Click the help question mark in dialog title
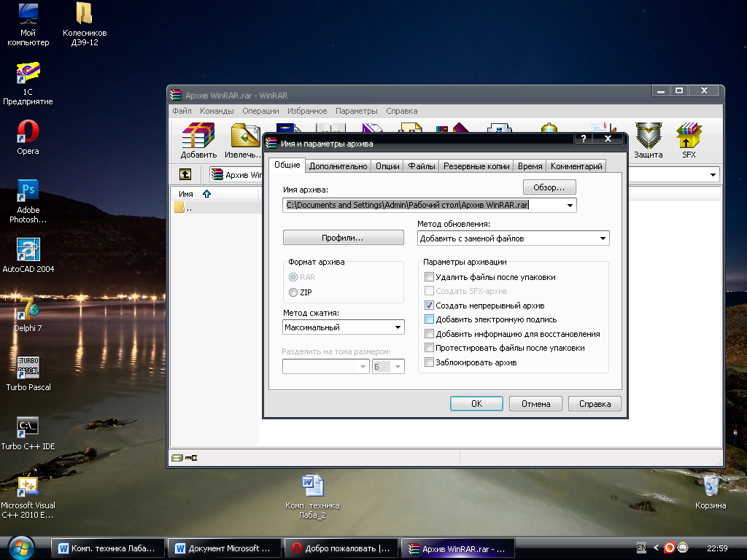The image size is (747, 560). click(584, 139)
